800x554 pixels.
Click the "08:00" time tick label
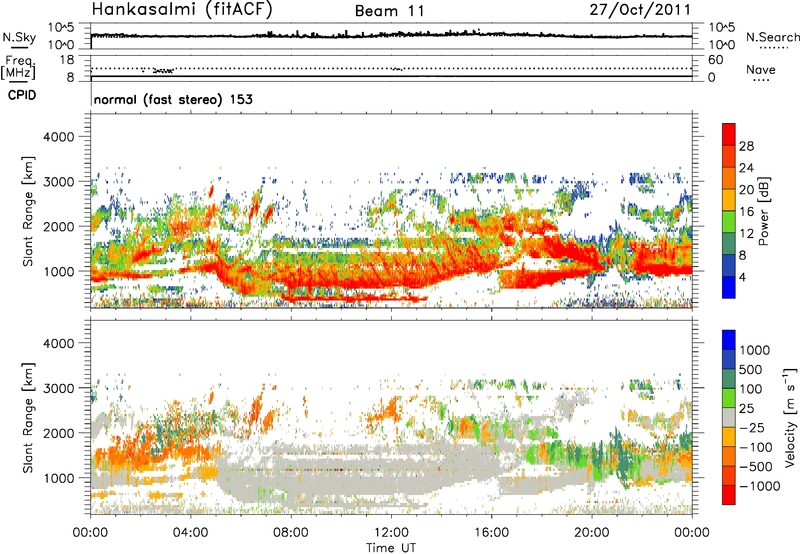pos(291,533)
